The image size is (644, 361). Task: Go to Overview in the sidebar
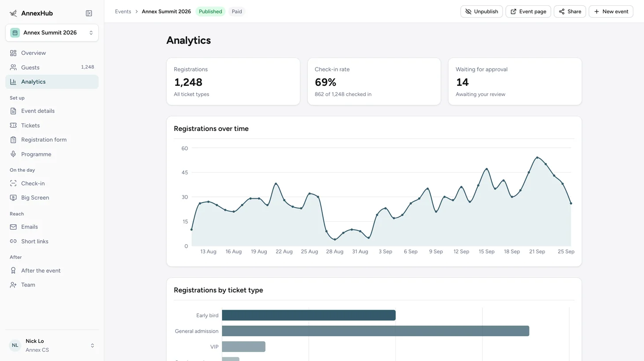click(x=52, y=53)
